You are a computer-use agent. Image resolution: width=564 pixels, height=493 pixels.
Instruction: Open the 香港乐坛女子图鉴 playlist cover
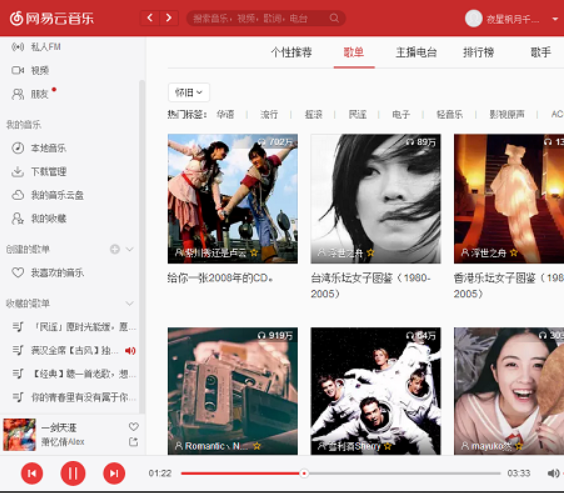(509, 199)
